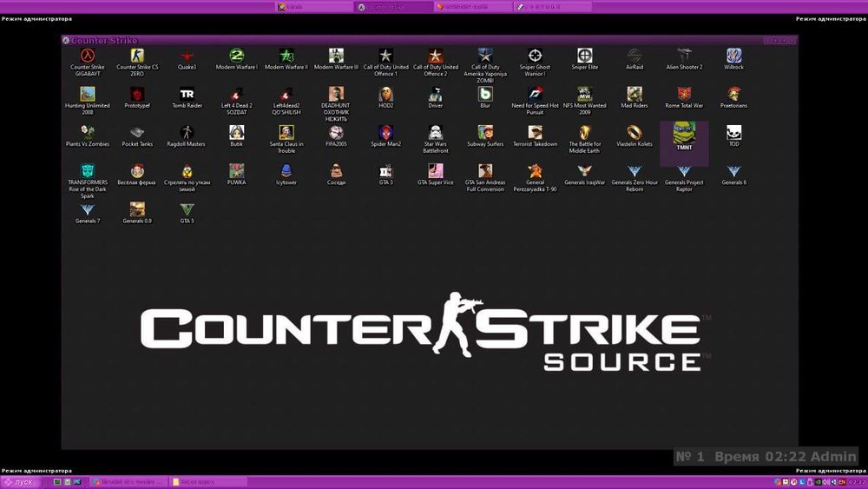The image size is (868, 489).
Task: Select the TOD game icon
Action: [x=734, y=133]
